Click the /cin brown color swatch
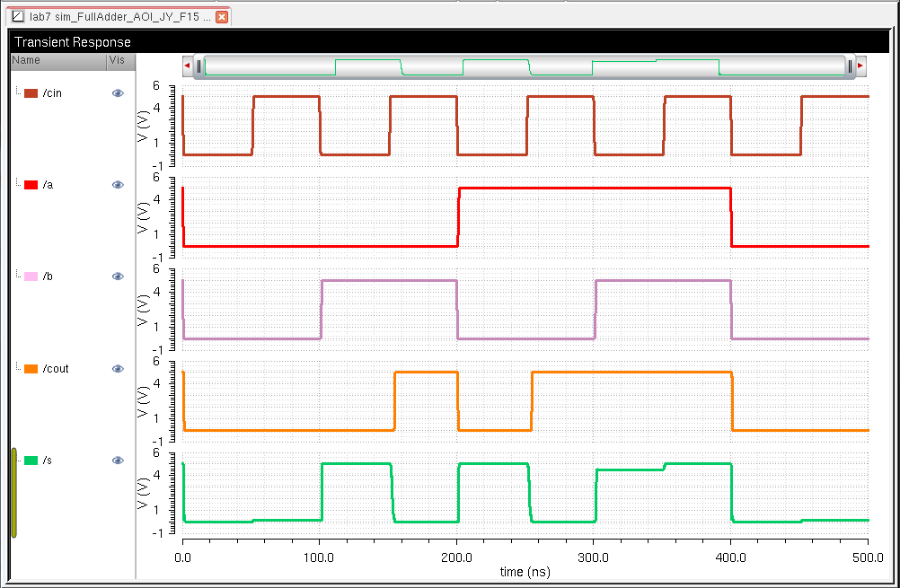 pos(31,93)
